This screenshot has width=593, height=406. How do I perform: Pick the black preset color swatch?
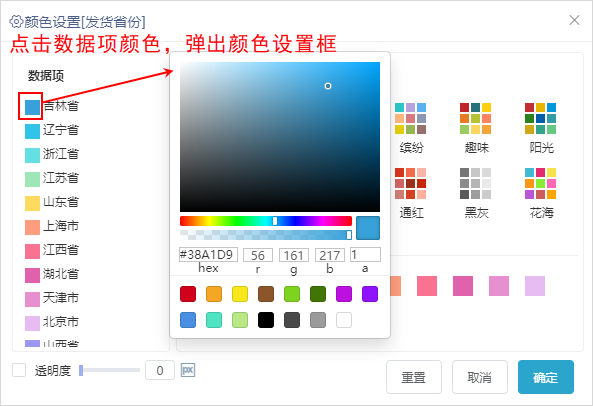coord(266,320)
